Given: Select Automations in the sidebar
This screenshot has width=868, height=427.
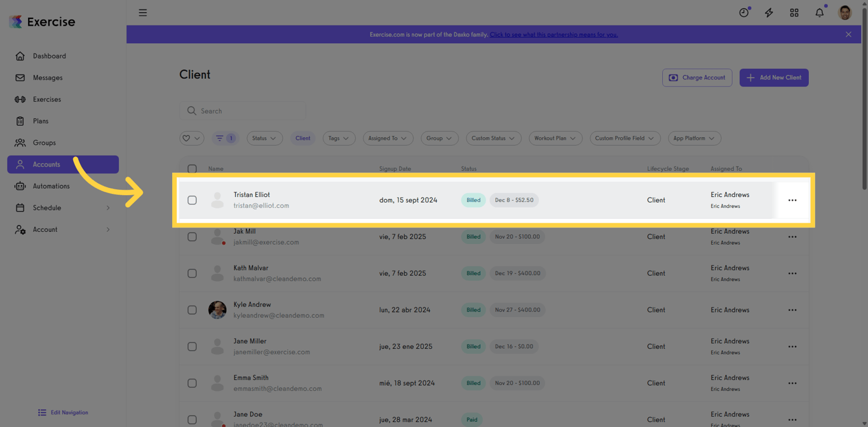Looking at the screenshot, I should tap(51, 186).
